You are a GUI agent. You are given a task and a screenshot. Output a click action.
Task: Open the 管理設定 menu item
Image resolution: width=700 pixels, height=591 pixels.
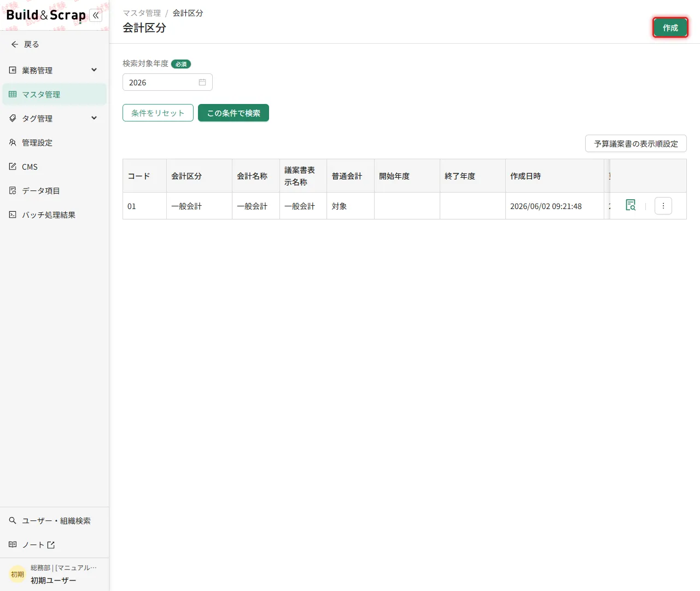tap(55, 142)
